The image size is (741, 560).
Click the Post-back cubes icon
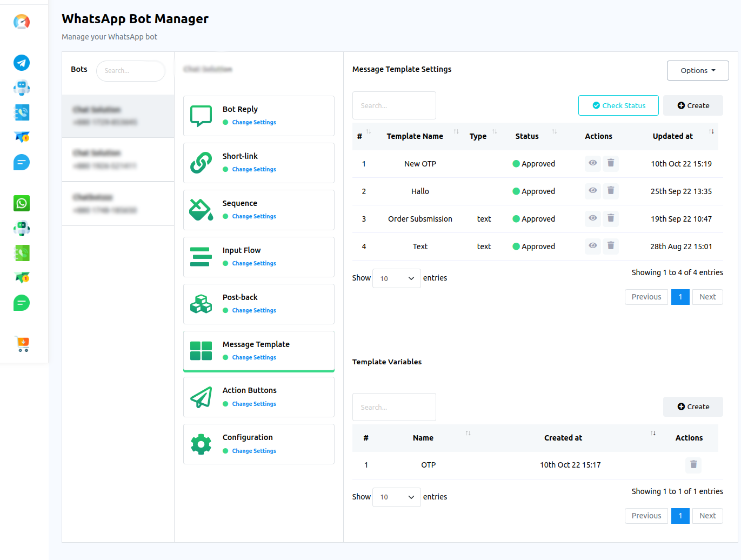[201, 304]
